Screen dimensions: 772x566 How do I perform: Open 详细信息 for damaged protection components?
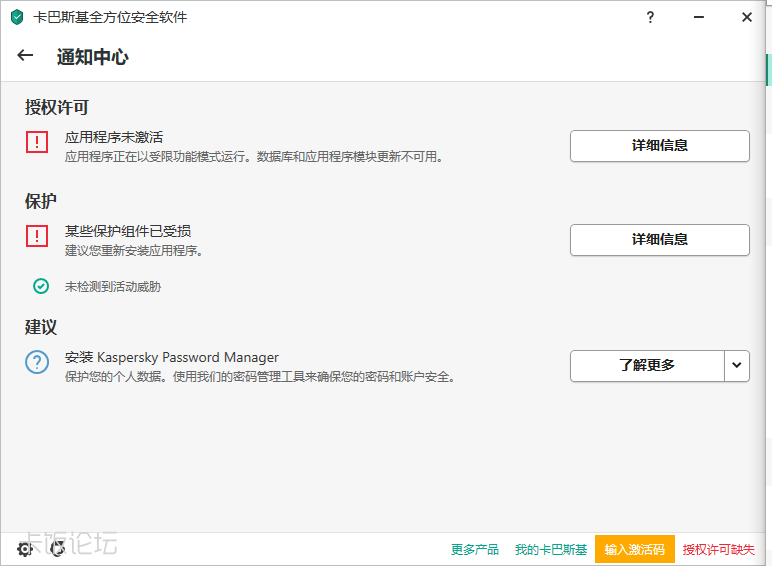660,240
